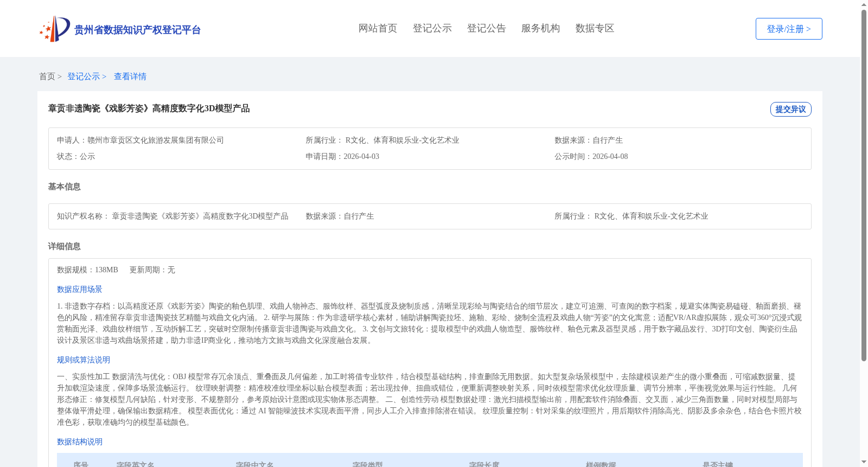
Task: Click the 提交异议 button
Action: [790, 109]
